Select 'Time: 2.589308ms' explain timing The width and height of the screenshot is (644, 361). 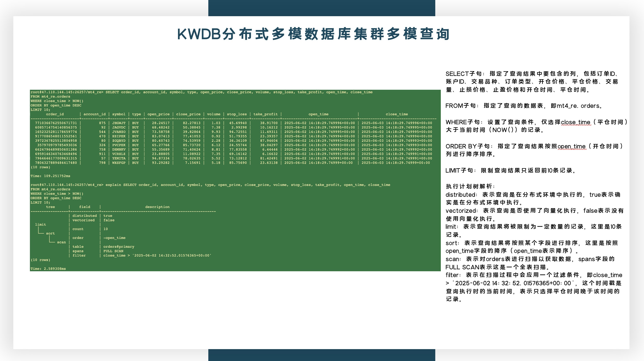click(48, 269)
